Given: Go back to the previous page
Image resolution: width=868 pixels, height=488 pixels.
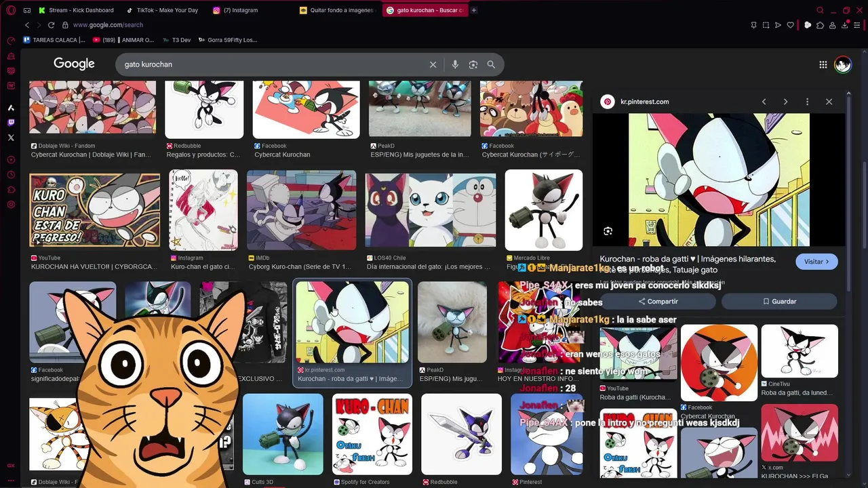Looking at the screenshot, I should point(27,25).
